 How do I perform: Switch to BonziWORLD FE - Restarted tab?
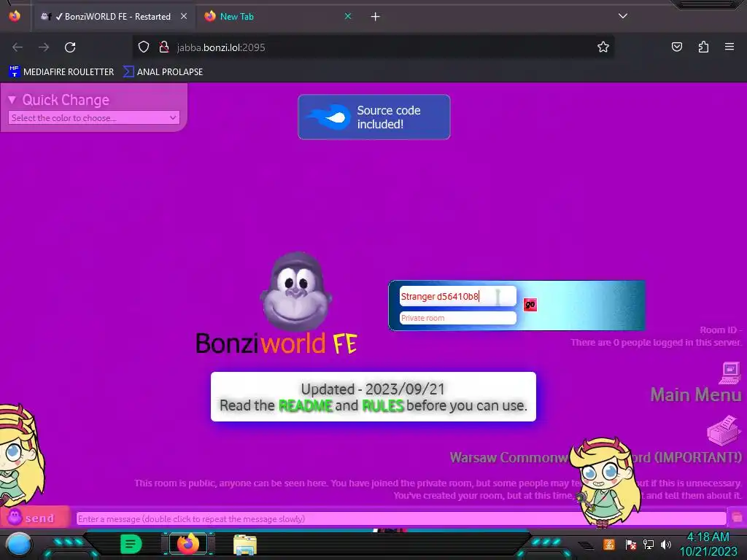click(113, 17)
